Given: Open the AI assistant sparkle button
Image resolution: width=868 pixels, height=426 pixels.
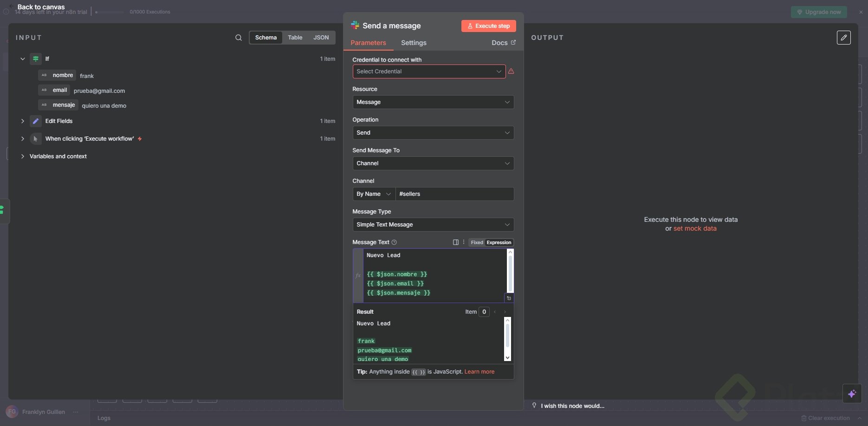Looking at the screenshot, I should click(x=852, y=394).
